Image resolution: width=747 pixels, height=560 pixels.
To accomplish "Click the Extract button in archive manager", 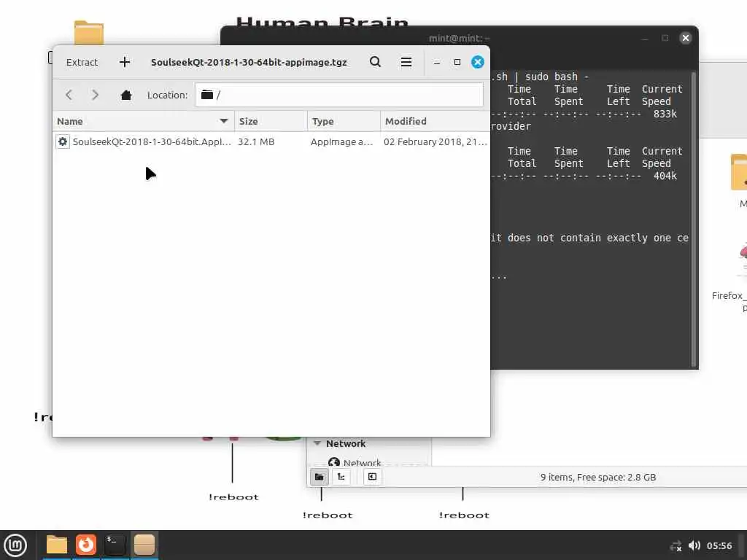I will 82,63.
